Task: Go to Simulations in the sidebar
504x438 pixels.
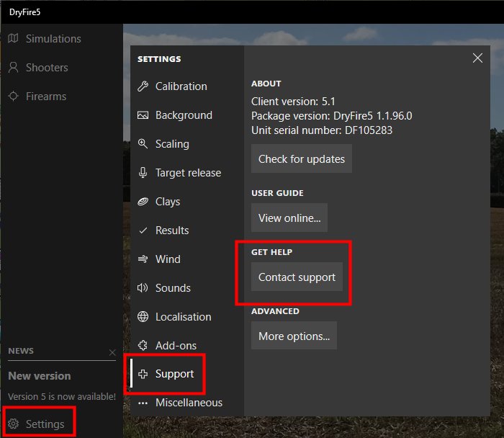Action: (x=53, y=39)
